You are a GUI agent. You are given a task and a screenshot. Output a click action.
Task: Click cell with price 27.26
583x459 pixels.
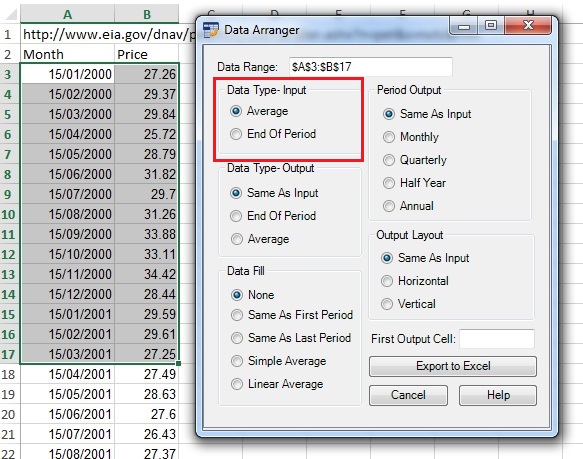tap(147, 74)
